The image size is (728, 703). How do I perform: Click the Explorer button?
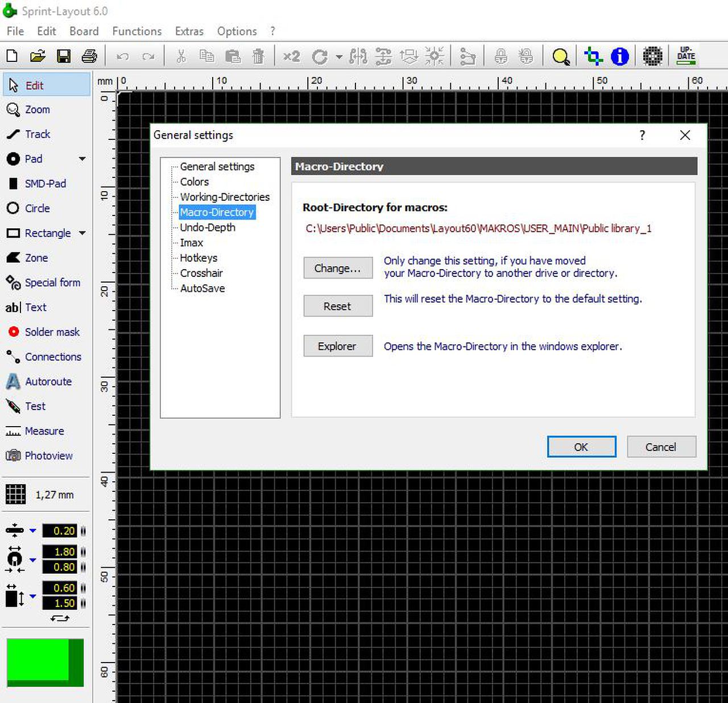[338, 346]
